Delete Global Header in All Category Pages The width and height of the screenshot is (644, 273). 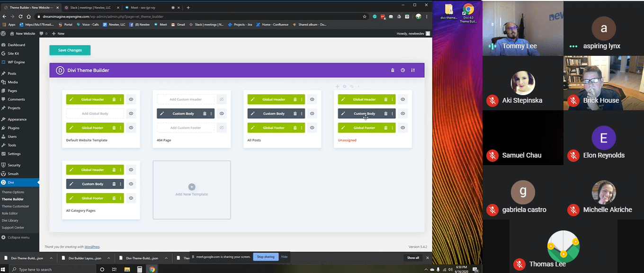114,170
